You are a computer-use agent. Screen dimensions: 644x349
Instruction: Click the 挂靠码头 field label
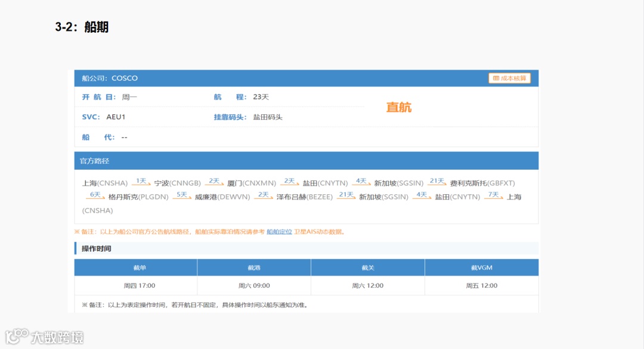230,117
